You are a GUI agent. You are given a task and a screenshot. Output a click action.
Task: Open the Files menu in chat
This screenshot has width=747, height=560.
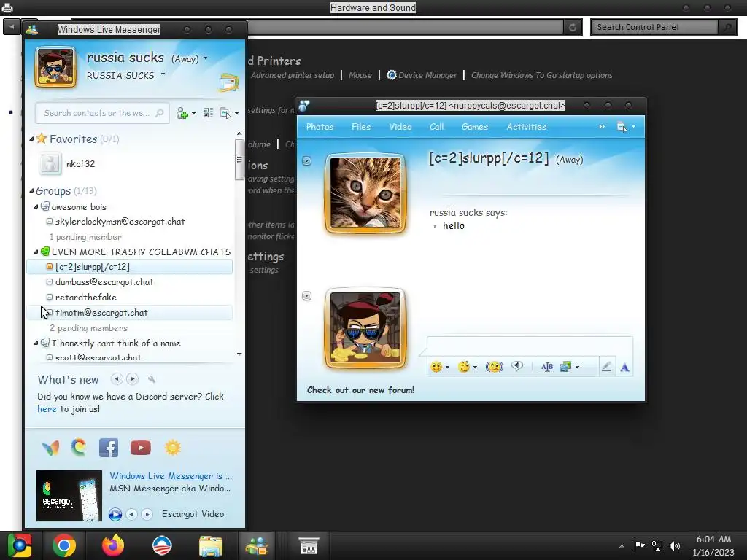click(x=361, y=127)
